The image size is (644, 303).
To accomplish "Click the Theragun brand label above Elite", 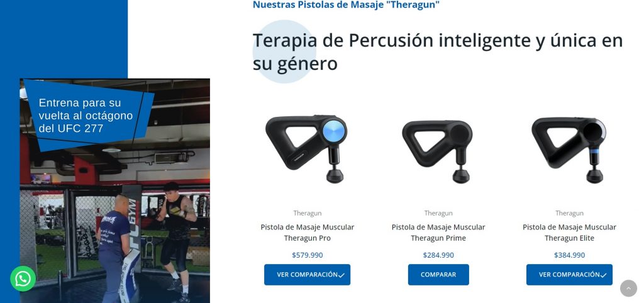I will tap(569, 213).
